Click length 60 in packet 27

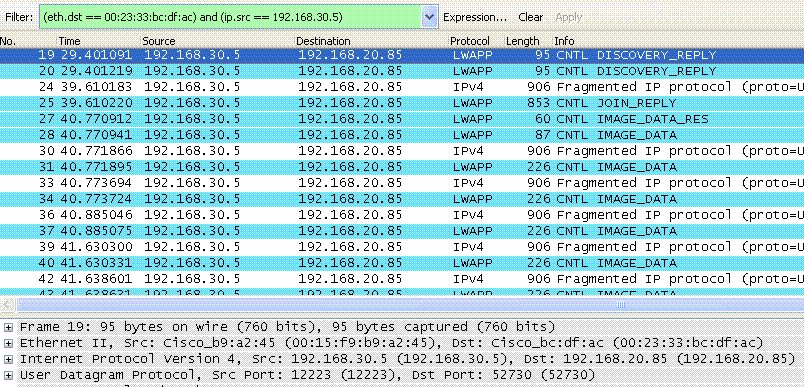(x=542, y=119)
